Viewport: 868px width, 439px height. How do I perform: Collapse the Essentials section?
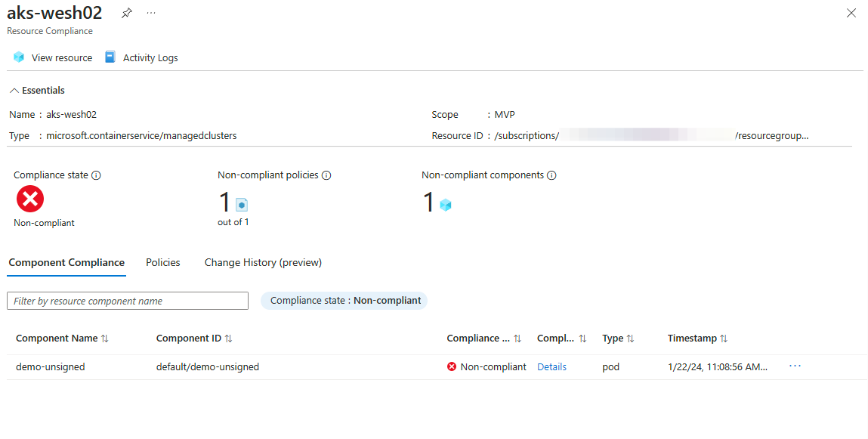(x=37, y=90)
